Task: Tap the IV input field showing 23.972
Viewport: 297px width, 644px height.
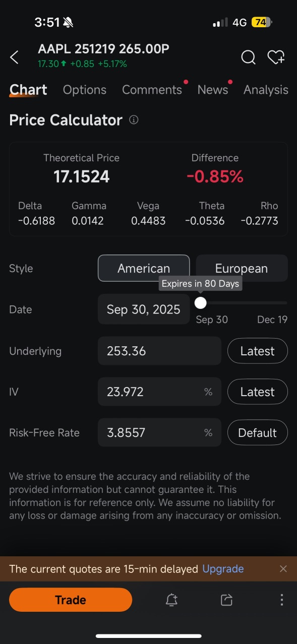Action: tap(159, 392)
